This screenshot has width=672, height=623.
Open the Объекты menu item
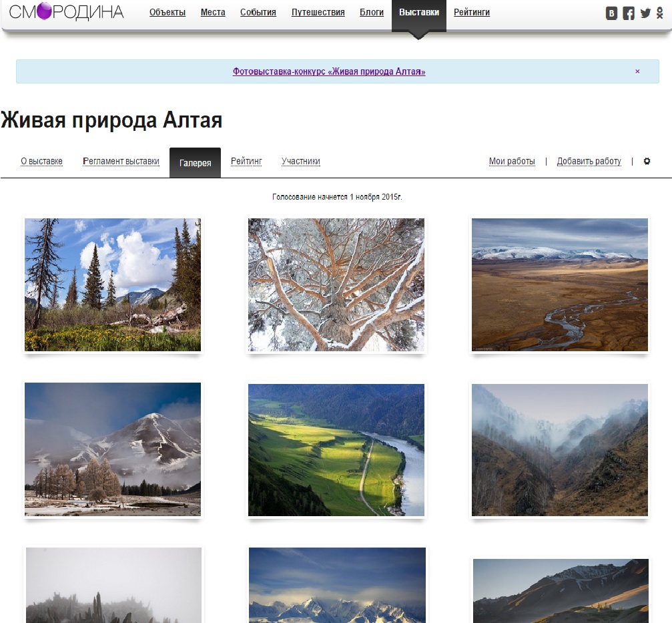click(167, 13)
